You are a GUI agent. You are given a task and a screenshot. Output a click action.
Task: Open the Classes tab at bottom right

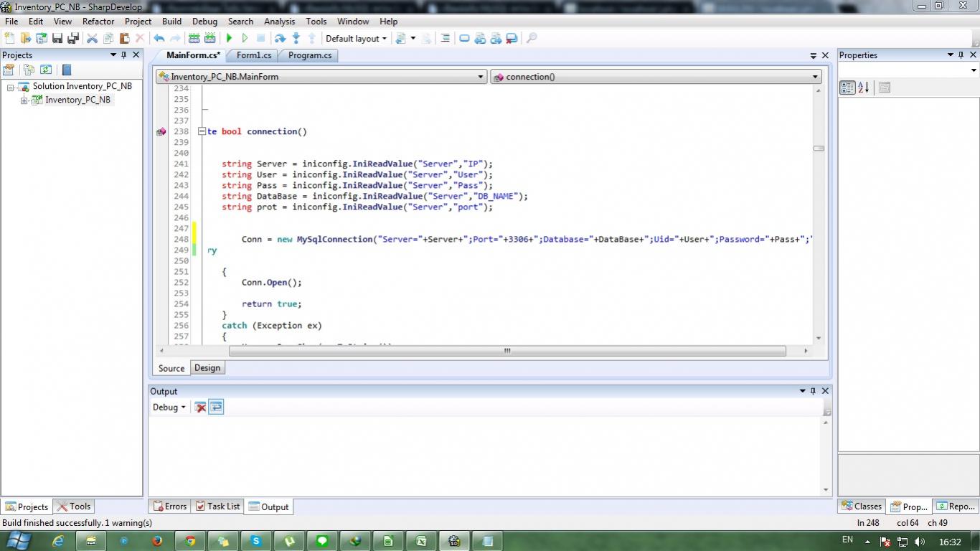point(862,507)
